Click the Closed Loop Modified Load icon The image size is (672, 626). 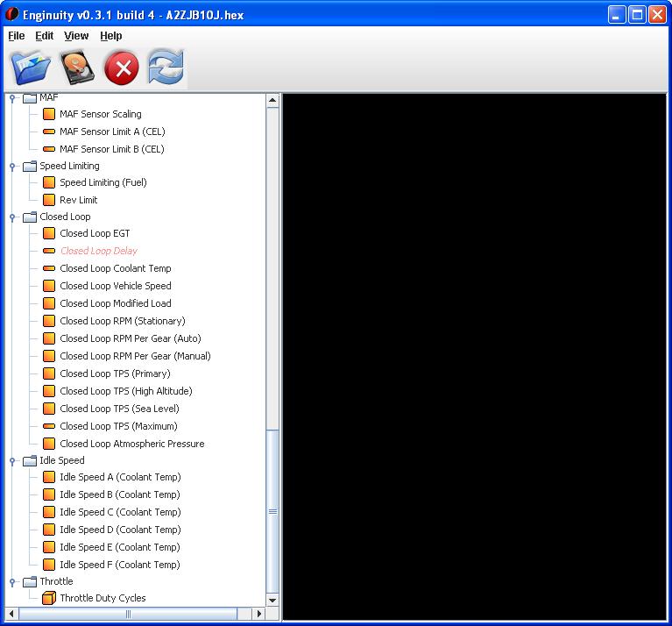coord(49,303)
